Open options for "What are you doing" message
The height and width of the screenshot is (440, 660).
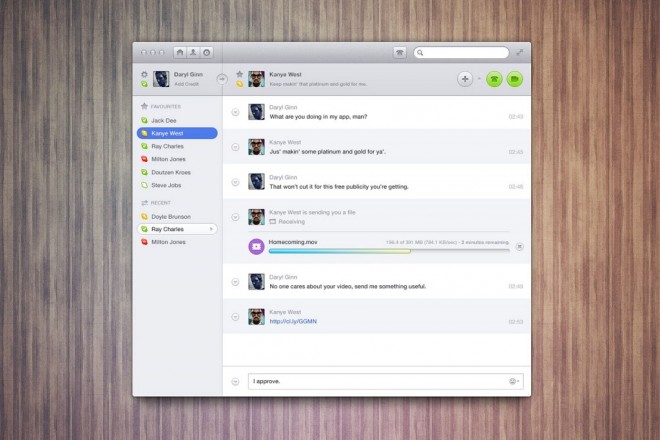click(x=235, y=112)
